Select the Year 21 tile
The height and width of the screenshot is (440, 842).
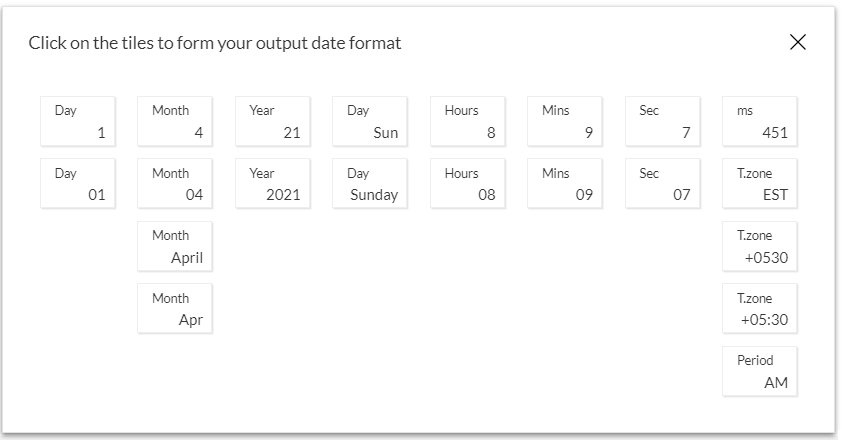pyautogui.click(x=273, y=121)
